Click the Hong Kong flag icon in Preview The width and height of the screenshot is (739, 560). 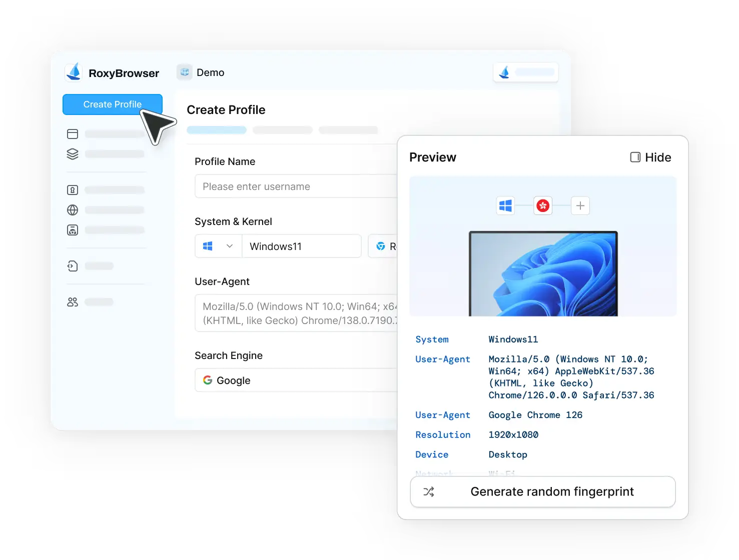click(543, 205)
